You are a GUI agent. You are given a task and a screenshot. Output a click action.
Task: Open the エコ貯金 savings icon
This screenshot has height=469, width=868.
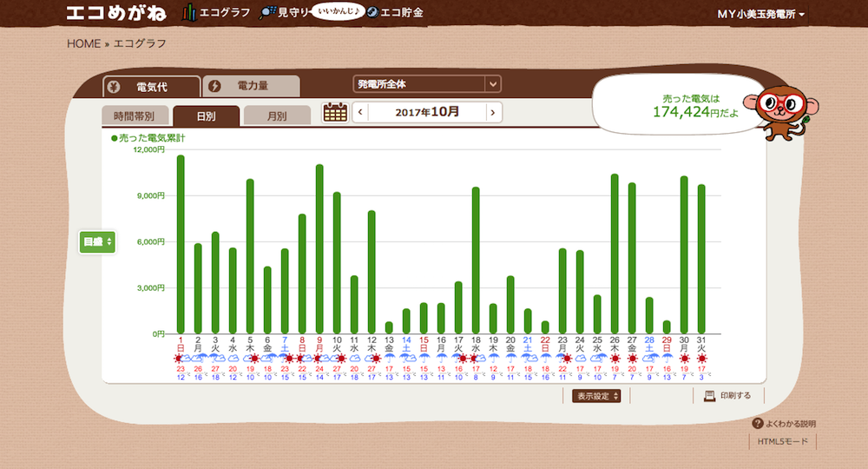click(372, 13)
